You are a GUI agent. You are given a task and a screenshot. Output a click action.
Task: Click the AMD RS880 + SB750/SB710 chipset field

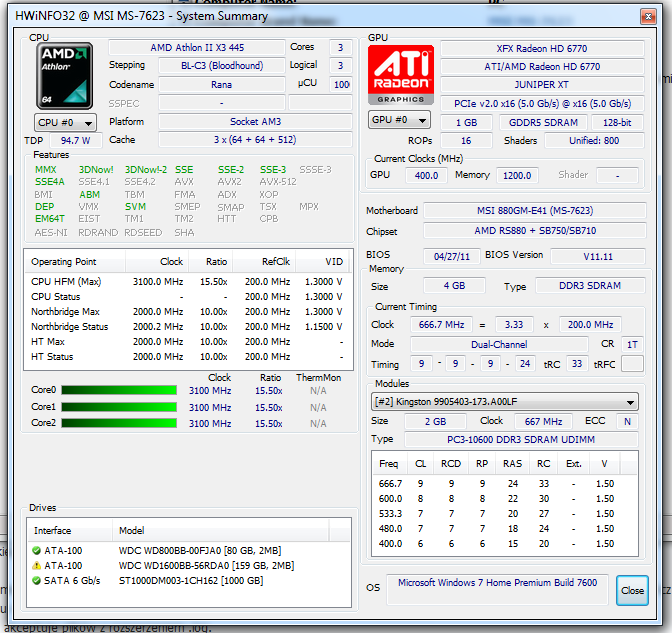coord(535,231)
